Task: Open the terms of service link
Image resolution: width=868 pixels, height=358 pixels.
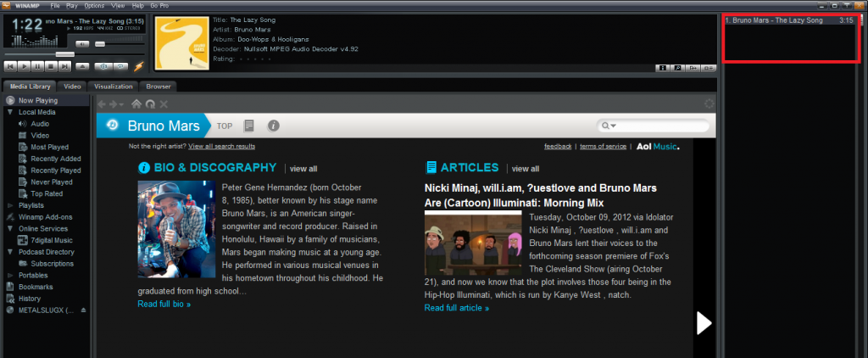Action: 603,146
